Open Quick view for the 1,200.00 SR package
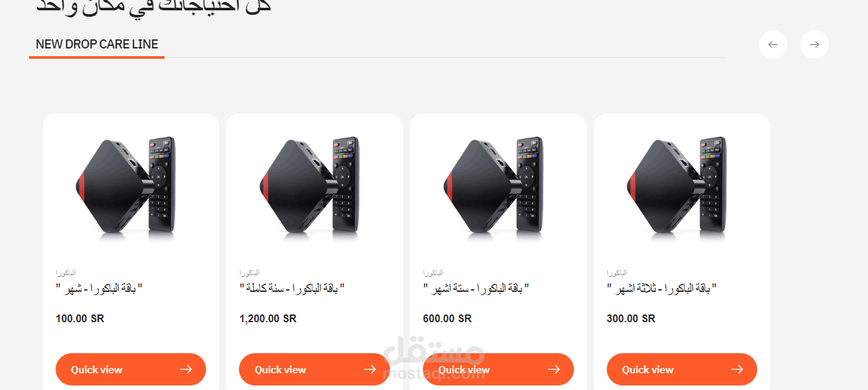The width and height of the screenshot is (868, 390). click(314, 369)
